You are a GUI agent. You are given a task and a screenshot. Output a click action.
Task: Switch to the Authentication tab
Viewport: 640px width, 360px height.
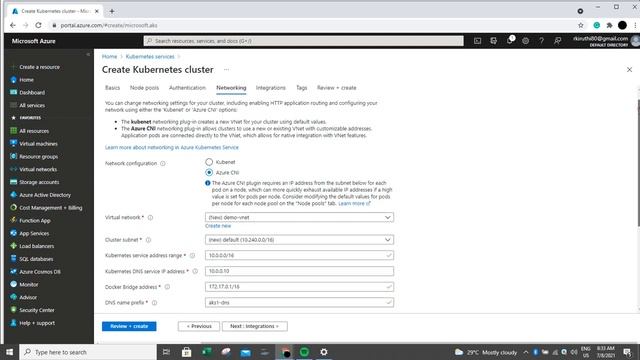click(187, 88)
